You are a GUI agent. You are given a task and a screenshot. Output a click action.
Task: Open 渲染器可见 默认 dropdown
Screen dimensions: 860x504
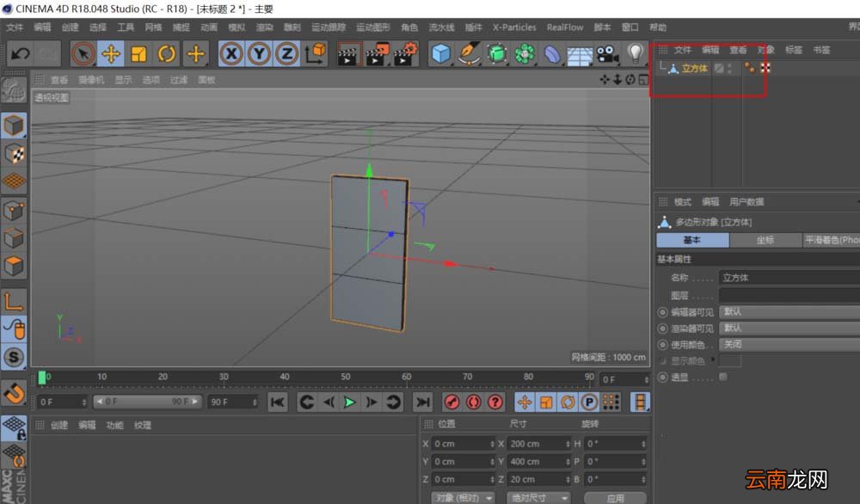tap(789, 328)
